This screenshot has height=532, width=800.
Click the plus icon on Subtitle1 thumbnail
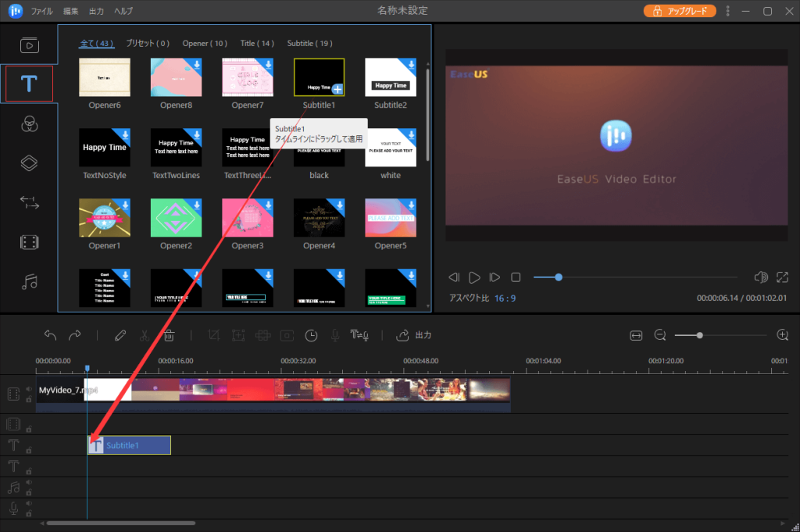point(337,89)
